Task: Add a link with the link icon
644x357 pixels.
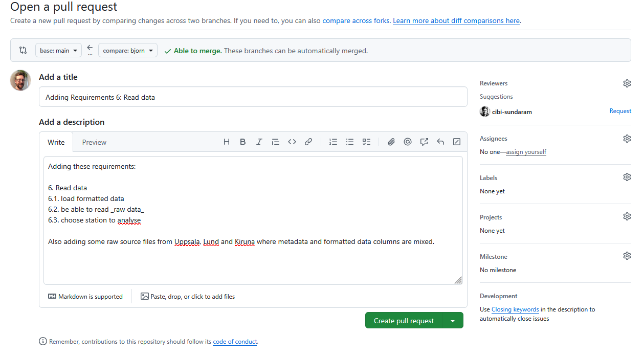Action: click(x=308, y=142)
